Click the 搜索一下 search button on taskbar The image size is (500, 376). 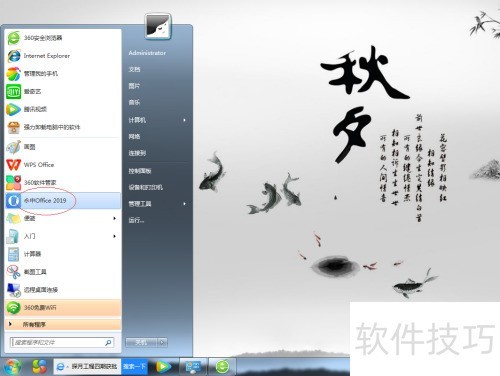point(134,367)
